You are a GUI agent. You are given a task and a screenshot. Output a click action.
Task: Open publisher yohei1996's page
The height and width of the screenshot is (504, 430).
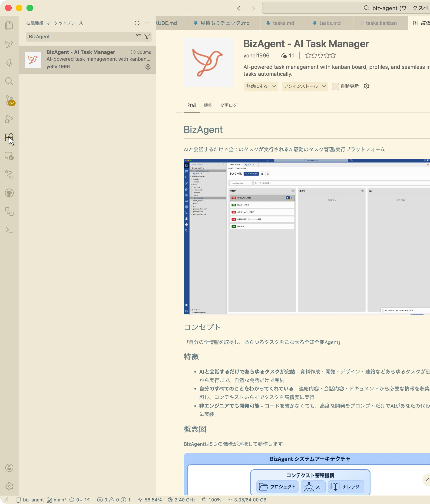[x=256, y=56]
